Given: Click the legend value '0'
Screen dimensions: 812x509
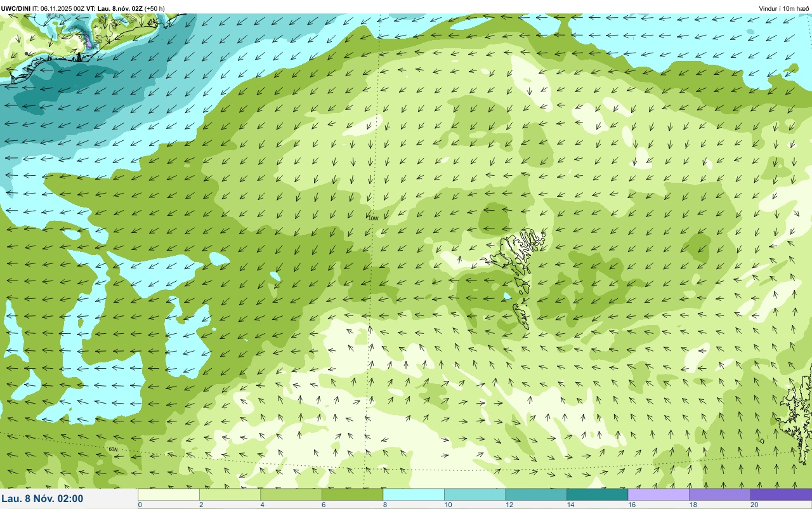Looking at the screenshot, I should [x=140, y=505].
